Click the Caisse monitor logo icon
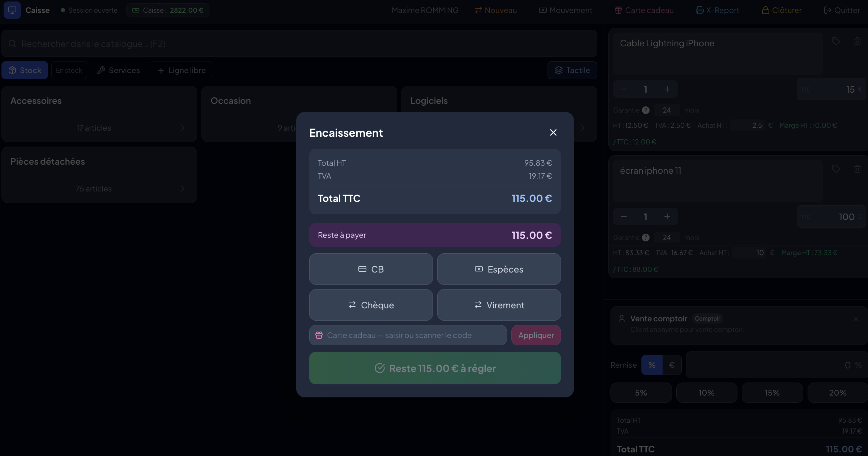The image size is (868, 456). 12,10
